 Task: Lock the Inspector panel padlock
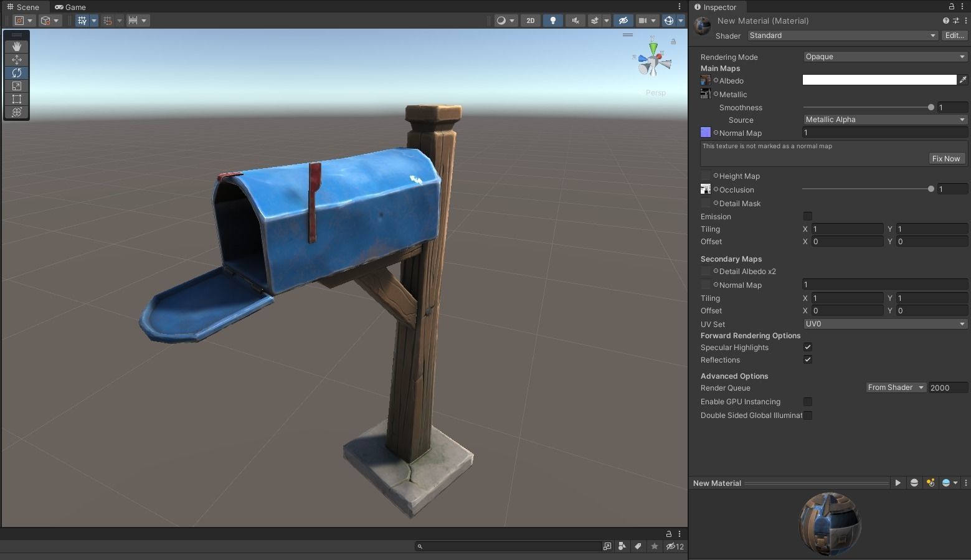point(952,6)
